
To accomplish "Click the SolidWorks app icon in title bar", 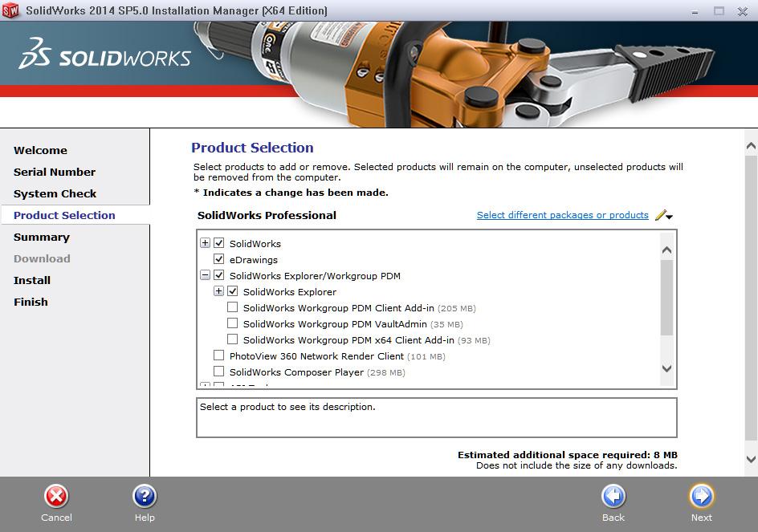I will (x=10, y=10).
